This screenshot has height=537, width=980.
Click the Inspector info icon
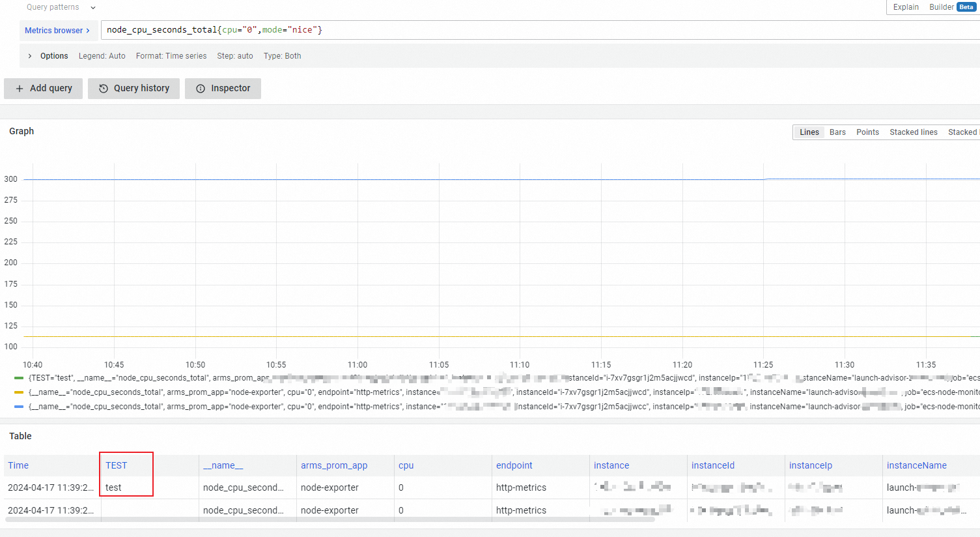tap(201, 89)
